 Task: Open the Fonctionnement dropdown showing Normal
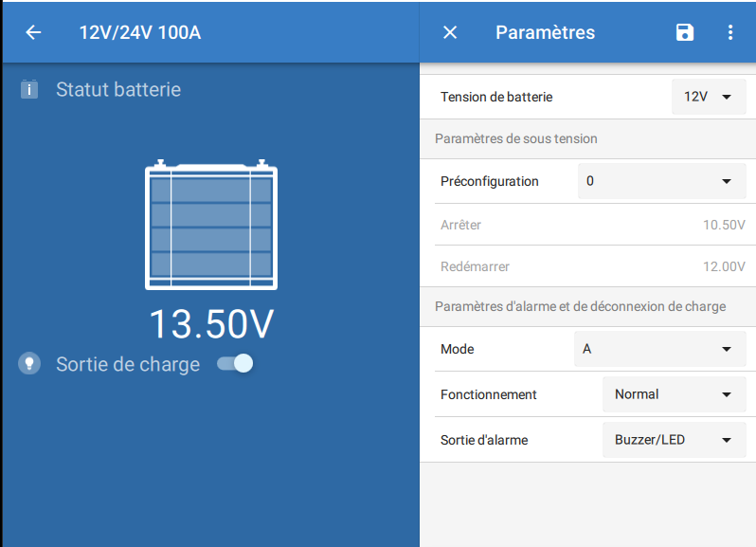(674, 394)
